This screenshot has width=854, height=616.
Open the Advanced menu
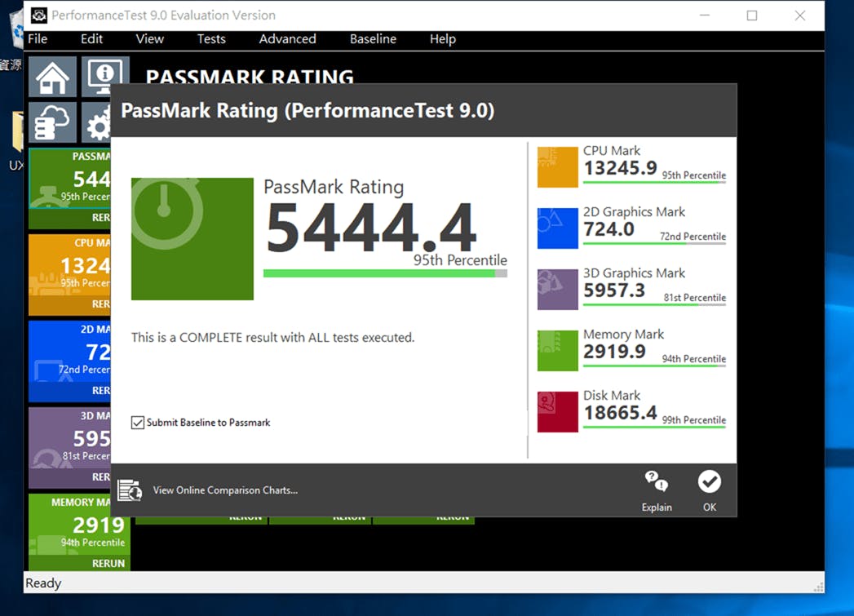point(287,39)
